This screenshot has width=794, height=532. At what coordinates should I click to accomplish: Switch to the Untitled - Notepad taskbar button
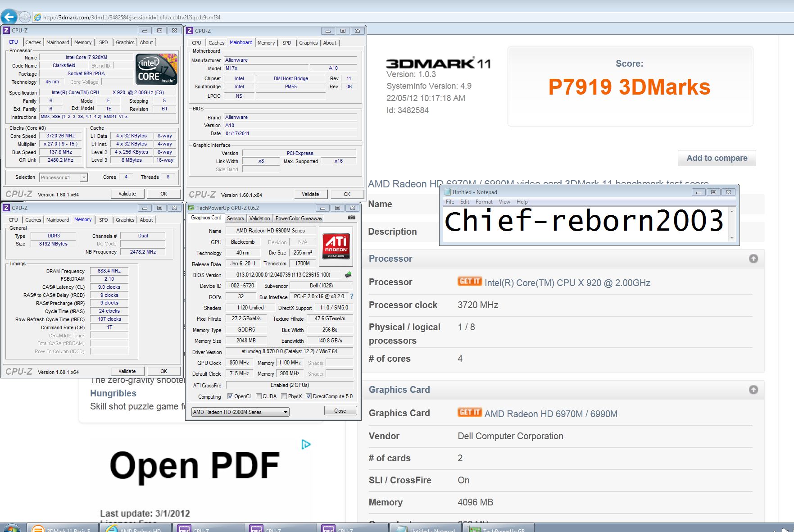coord(426,528)
